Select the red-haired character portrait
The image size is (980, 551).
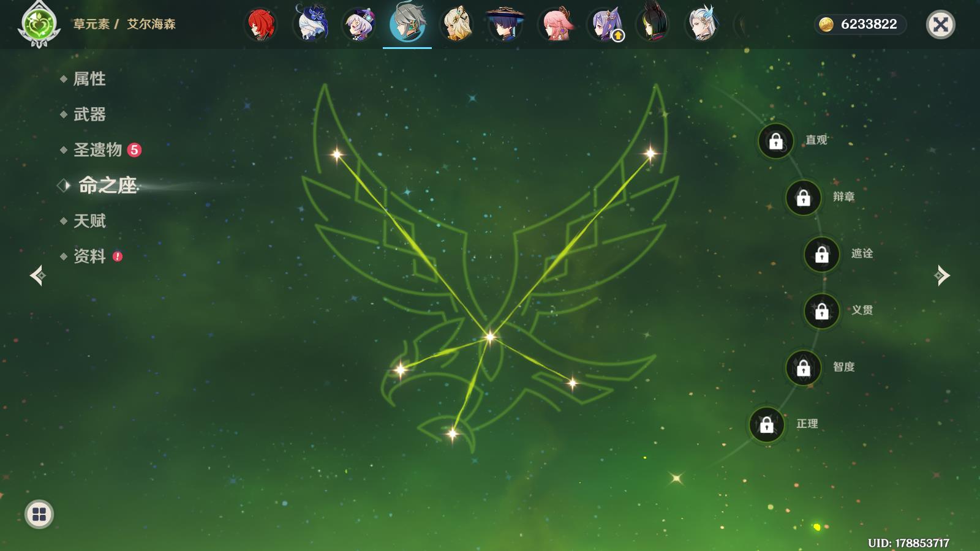261,24
